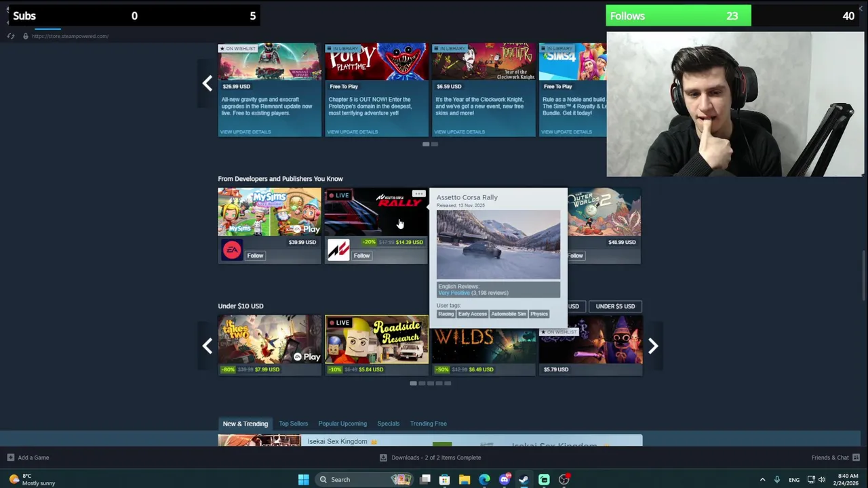Open the Downloads icon in the Steam footer
Screen dimensions: 868x488
click(x=383, y=457)
